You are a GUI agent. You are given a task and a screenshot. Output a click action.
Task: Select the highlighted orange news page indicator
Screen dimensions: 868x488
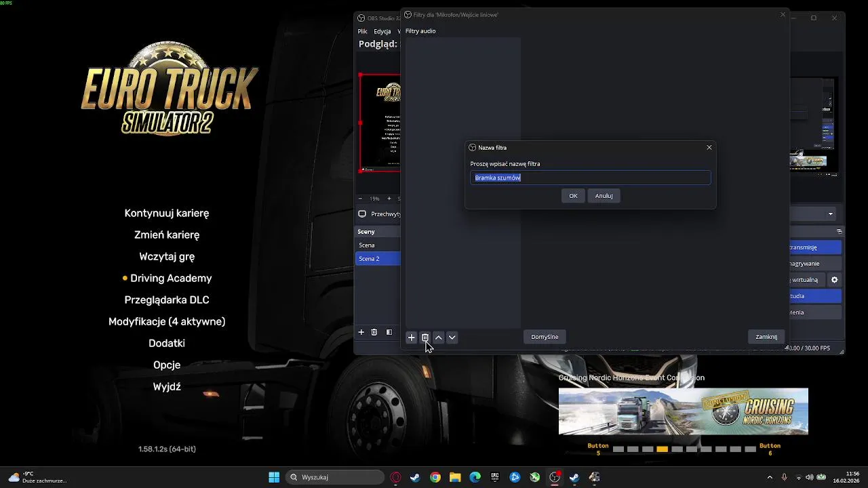pos(663,449)
